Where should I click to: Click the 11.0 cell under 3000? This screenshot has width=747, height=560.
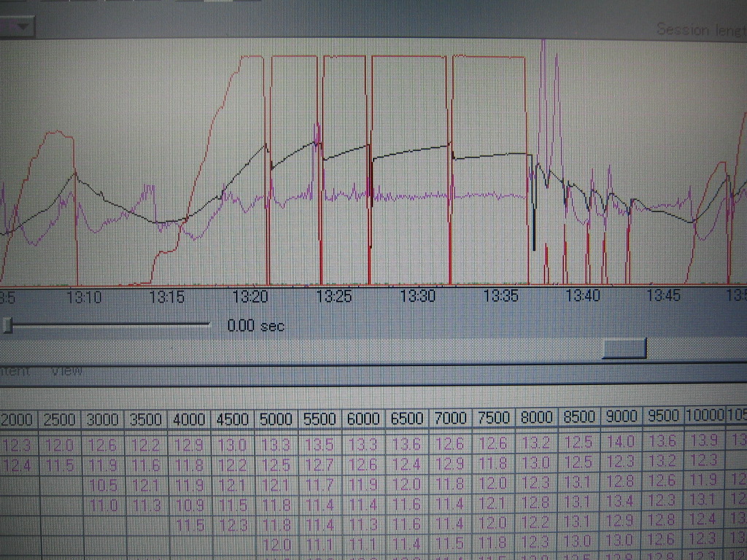pos(104,506)
